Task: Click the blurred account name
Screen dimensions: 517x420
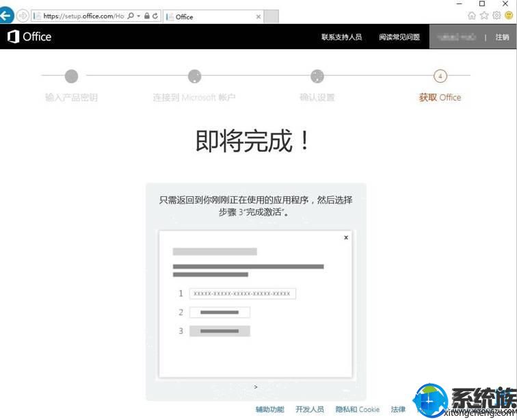Action: pos(456,37)
